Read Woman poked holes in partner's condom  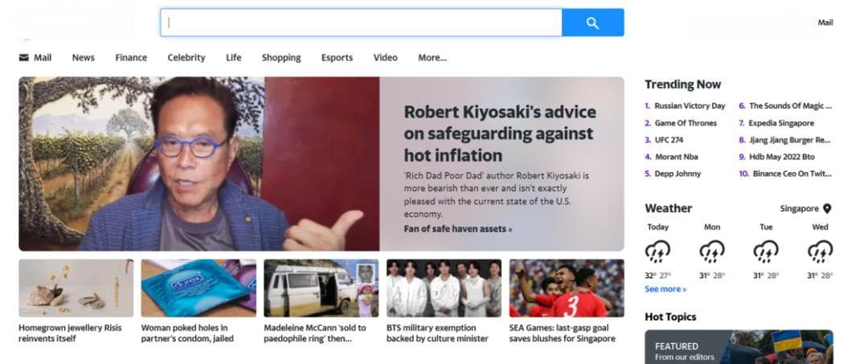point(187,333)
